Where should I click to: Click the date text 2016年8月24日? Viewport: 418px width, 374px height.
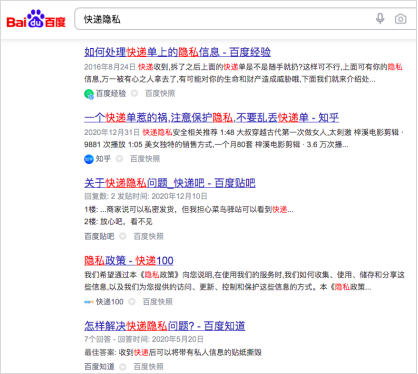pyautogui.click(x=110, y=67)
